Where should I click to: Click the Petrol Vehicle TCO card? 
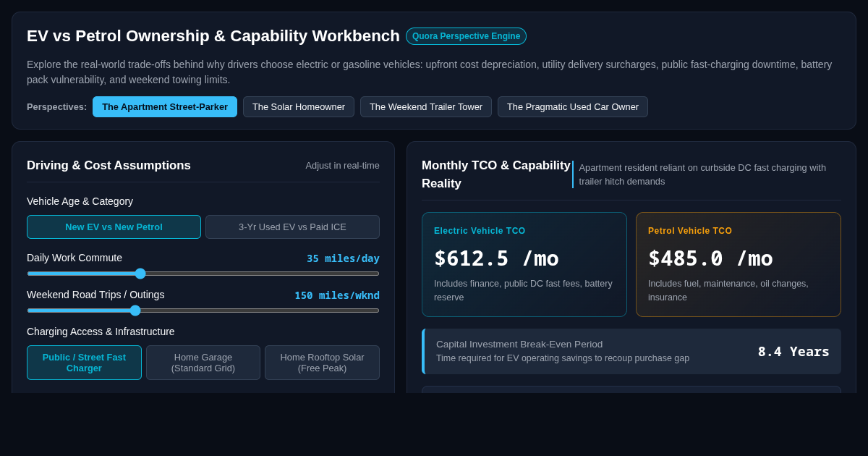[x=739, y=265]
